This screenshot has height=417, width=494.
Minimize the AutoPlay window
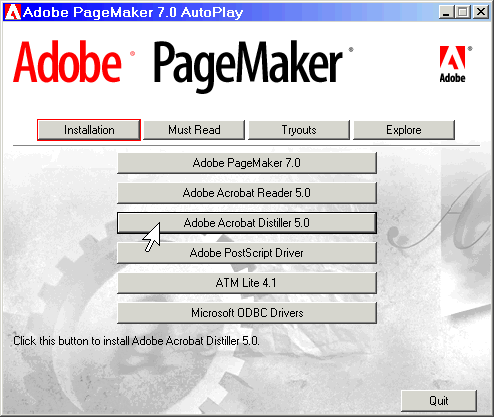(x=446, y=12)
